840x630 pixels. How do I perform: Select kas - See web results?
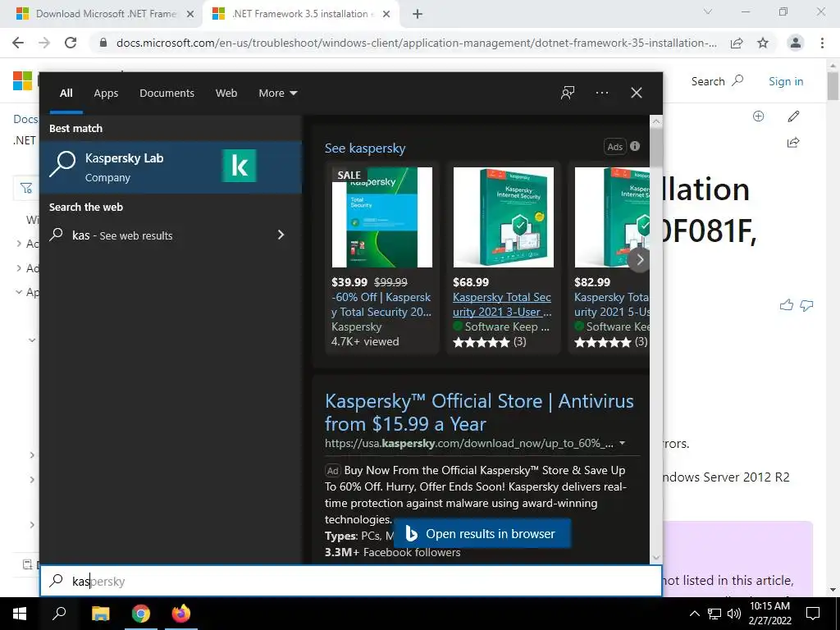point(122,235)
